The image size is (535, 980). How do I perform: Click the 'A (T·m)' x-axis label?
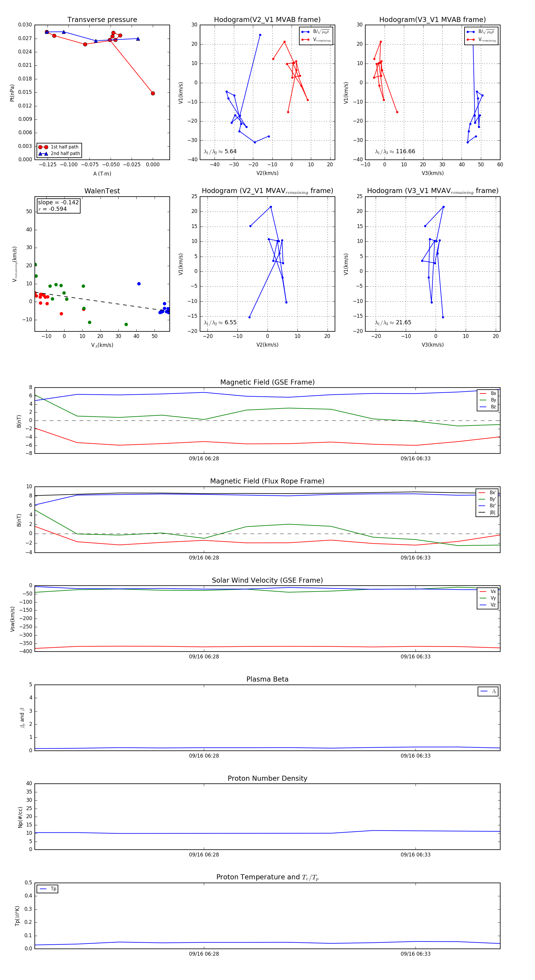[x=102, y=174]
